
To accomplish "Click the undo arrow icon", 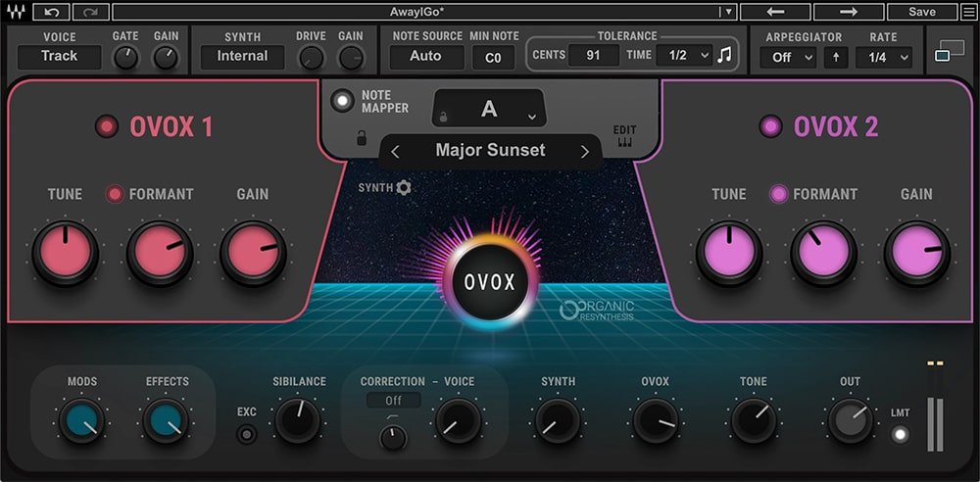I will tap(51, 12).
